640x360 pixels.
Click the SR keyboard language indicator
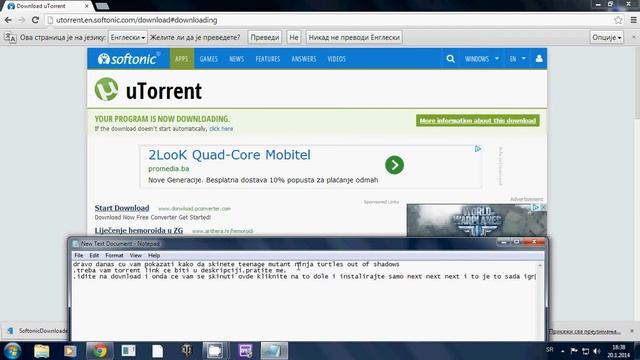(x=549, y=350)
